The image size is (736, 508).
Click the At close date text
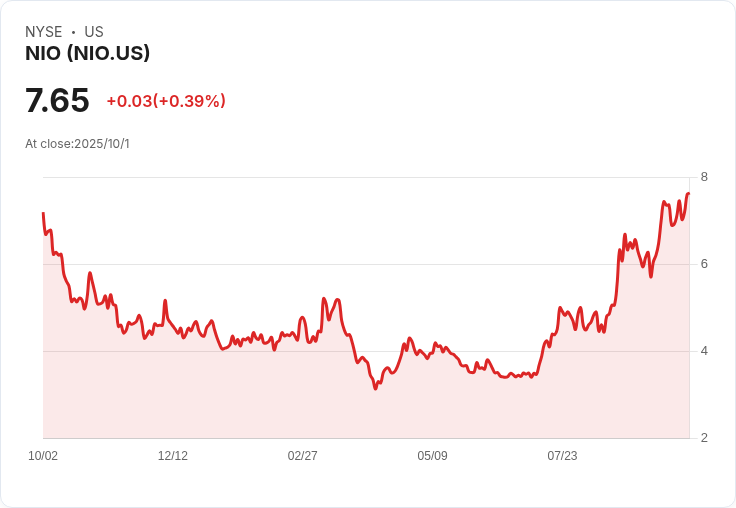click(77, 144)
